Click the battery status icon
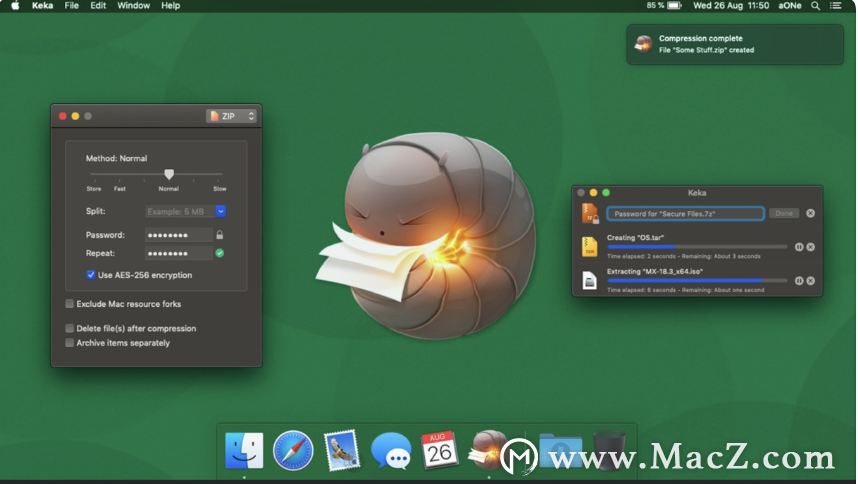858x484 pixels. (x=674, y=5)
